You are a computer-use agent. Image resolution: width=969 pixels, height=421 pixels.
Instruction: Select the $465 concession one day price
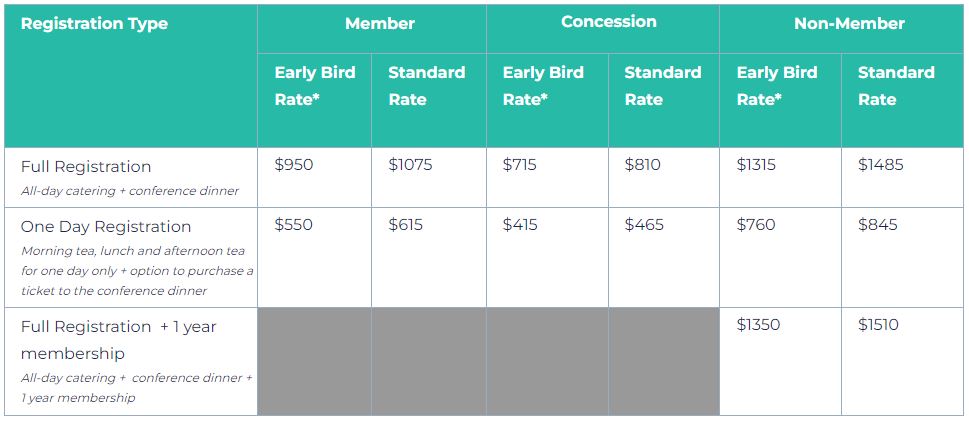[x=644, y=225]
